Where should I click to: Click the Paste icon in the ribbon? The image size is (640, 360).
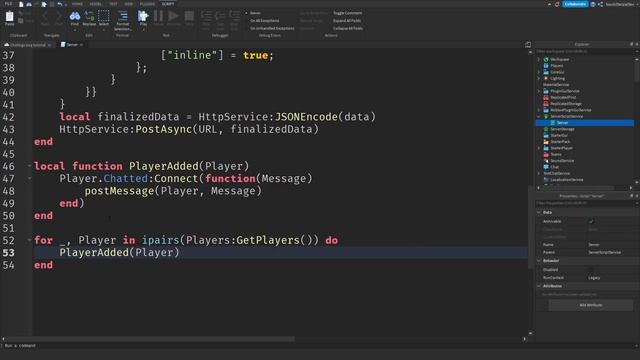click(9, 17)
